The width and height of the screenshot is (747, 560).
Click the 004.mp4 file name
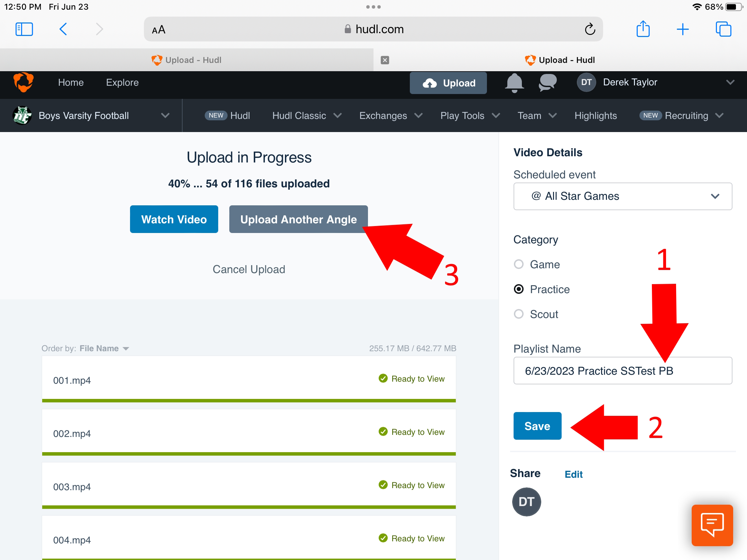(x=72, y=540)
